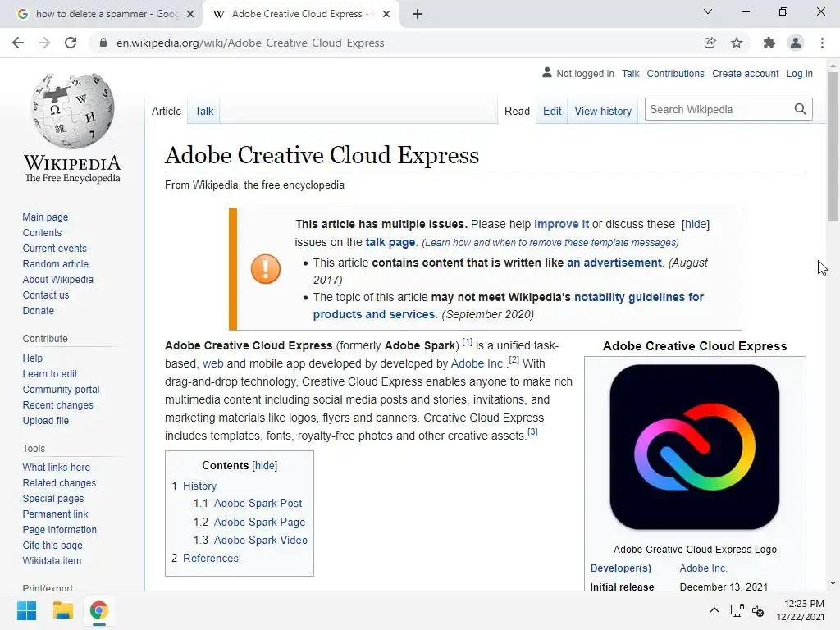This screenshot has width=840, height=630.
Task: Click an advertisement link in notice
Action: (614, 262)
